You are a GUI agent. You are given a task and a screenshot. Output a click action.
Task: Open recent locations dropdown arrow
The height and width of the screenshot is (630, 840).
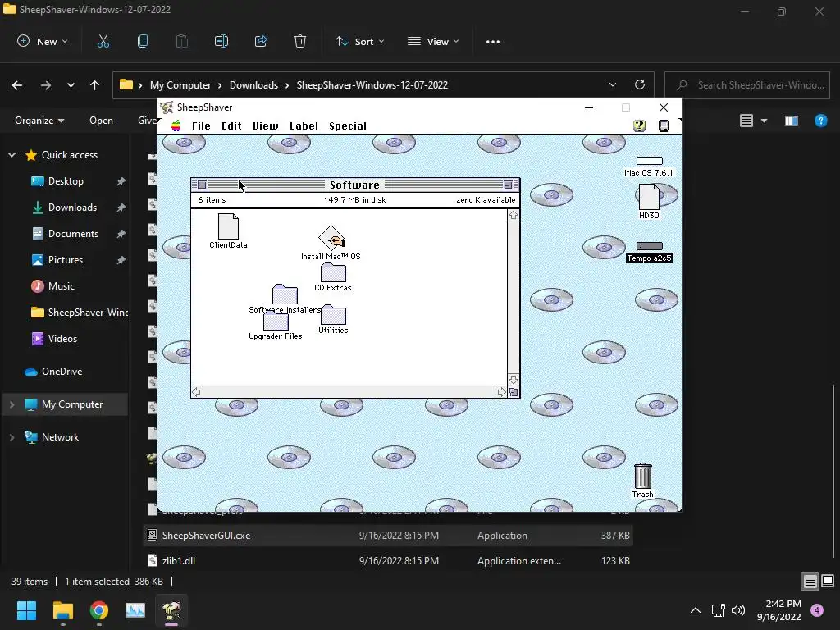pyautogui.click(x=71, y=85)
